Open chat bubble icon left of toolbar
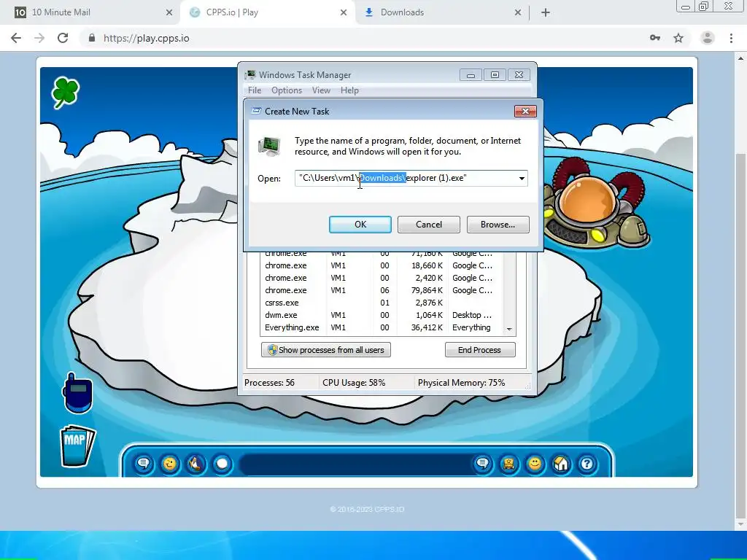 (x=144, y=463)
